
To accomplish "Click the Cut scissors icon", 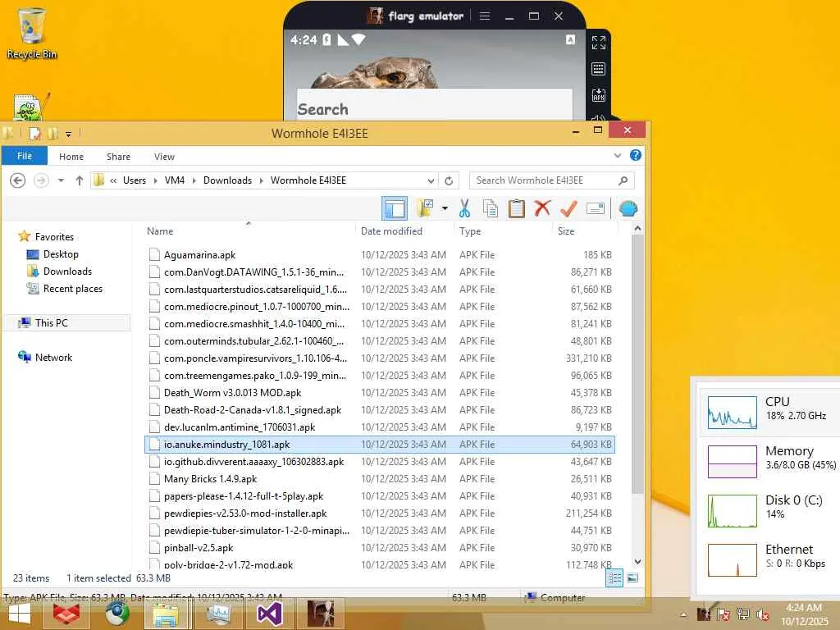I will (x=464, y=208).
